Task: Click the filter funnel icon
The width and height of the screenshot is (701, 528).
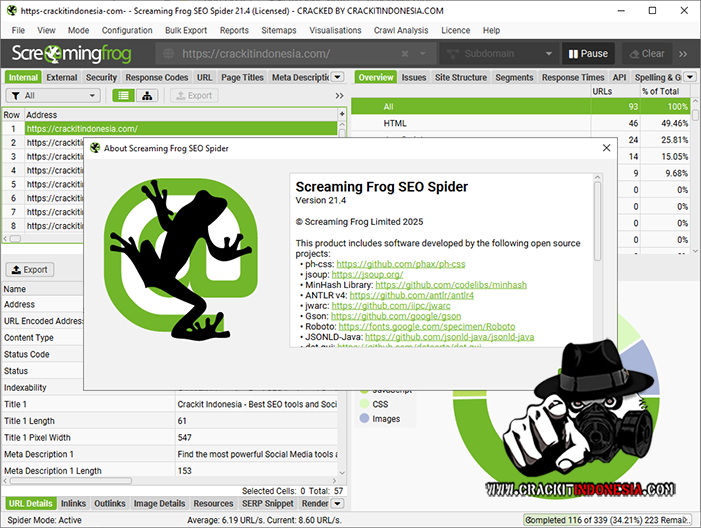Action: pos(15,96)
